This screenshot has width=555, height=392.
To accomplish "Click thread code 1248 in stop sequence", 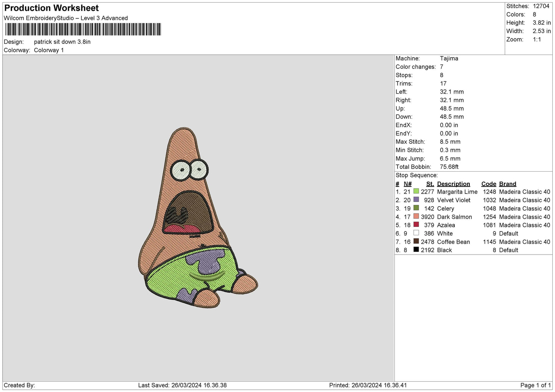I will tap(490, 192).
